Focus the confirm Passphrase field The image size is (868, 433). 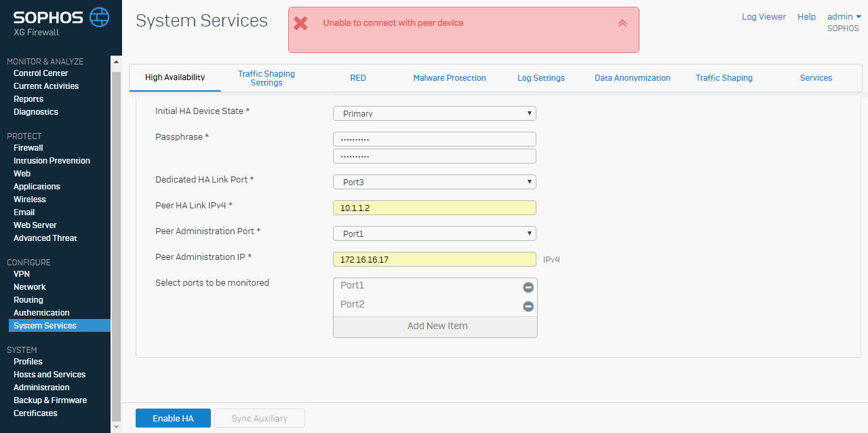[435, 156]
